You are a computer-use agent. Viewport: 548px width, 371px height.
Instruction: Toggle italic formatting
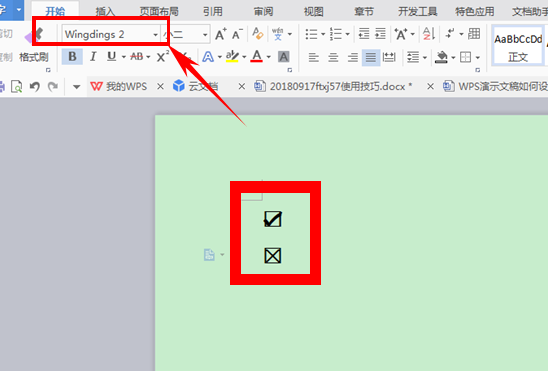coord(93,57)
